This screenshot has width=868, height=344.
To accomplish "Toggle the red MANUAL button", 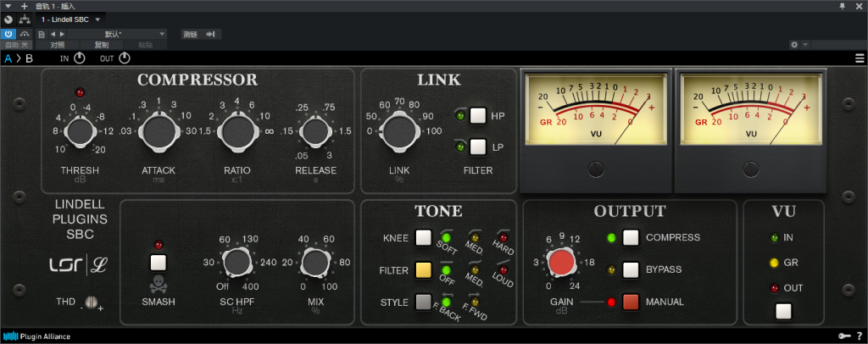I will (631, 302).
